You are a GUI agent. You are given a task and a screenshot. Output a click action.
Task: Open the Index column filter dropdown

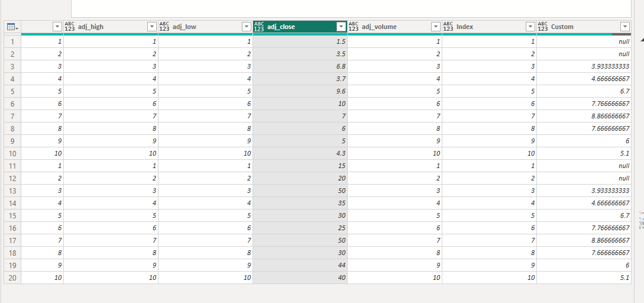pos(530,27)
